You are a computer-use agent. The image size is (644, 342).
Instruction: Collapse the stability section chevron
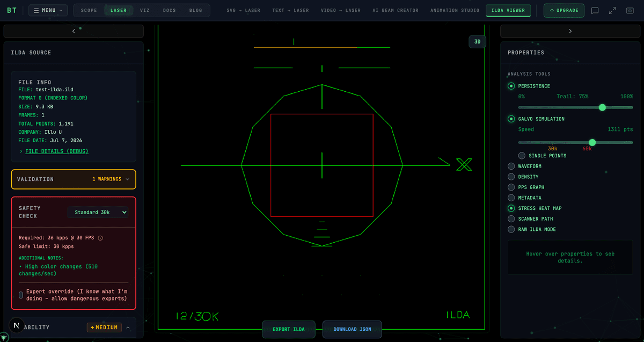pyautogui.click(x=128, y=327)
